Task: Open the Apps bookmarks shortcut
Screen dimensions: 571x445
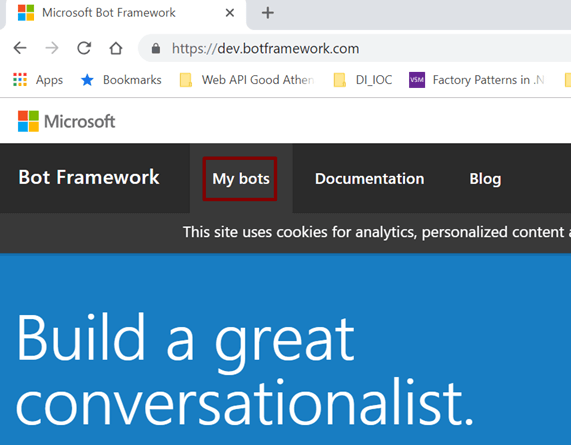Action: (38, 80)
